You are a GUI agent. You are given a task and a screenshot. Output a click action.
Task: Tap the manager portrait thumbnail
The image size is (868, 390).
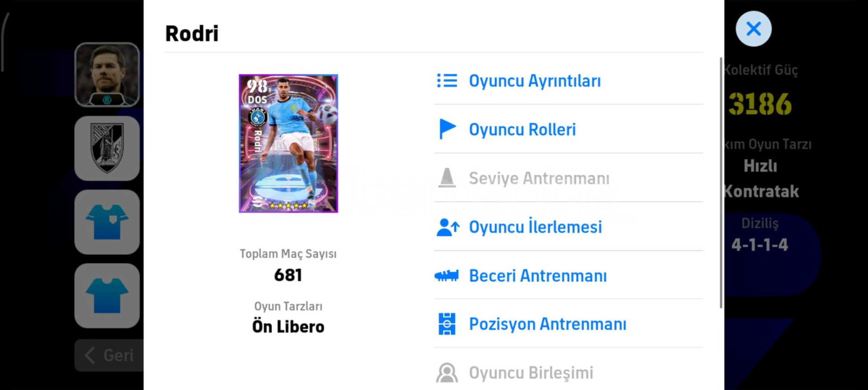[107, 75]
